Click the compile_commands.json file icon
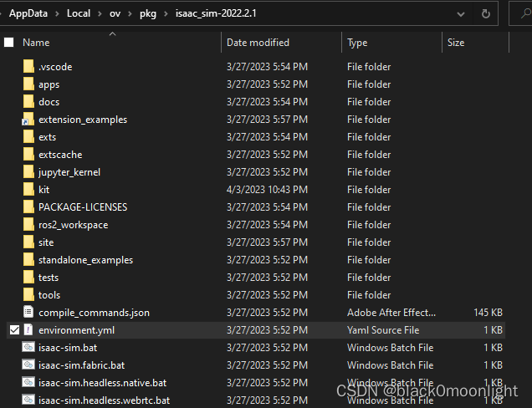The height and width of the screenshot is (408, 532). pyautogui.click(x=28, y=312)
